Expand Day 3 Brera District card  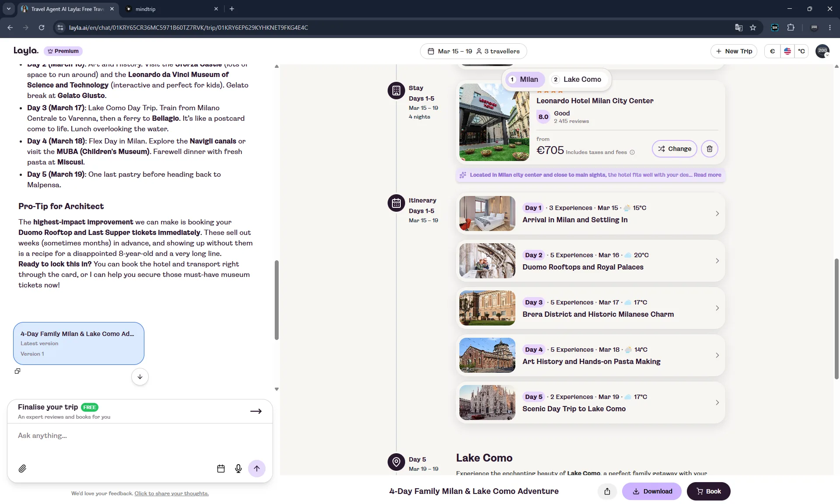(x=591, y=308)
